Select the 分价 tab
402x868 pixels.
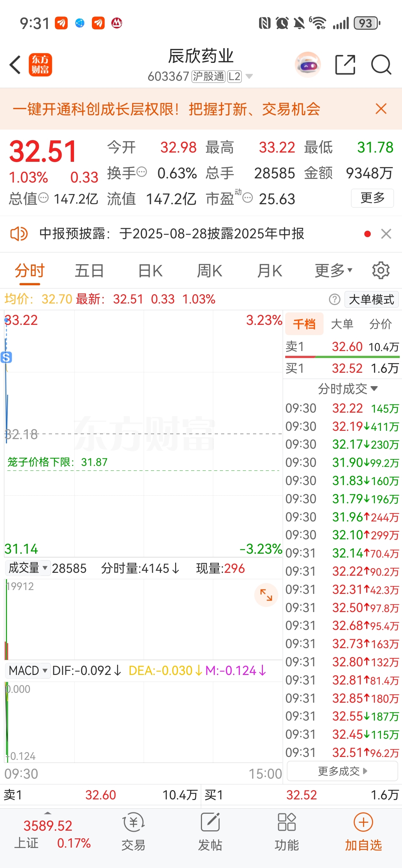click(380, 324)
